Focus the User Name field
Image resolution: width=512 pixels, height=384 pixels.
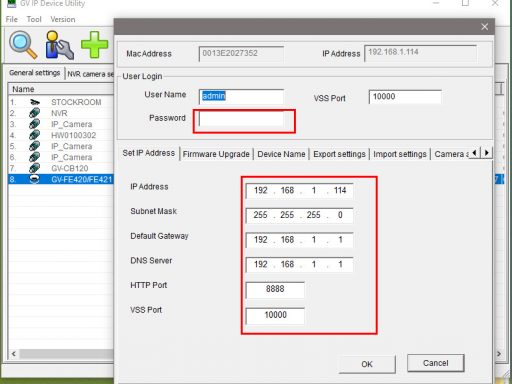[x=241, y=97]
